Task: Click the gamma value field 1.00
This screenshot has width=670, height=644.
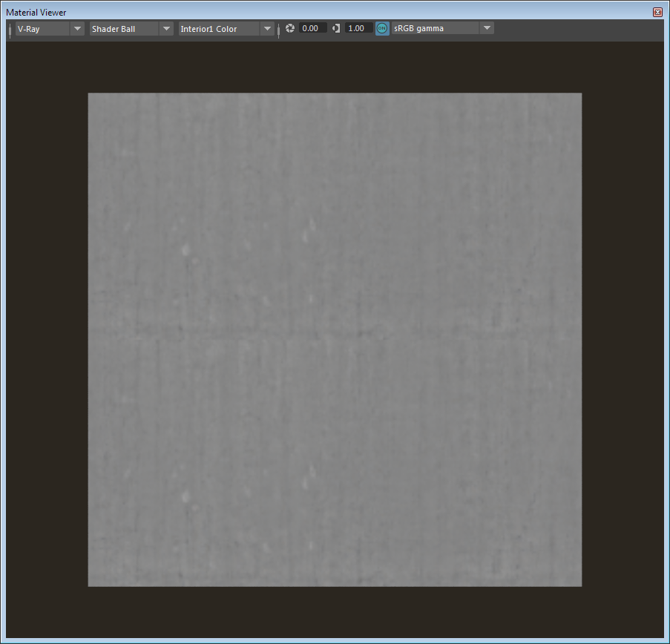Action: click(358, 28)
